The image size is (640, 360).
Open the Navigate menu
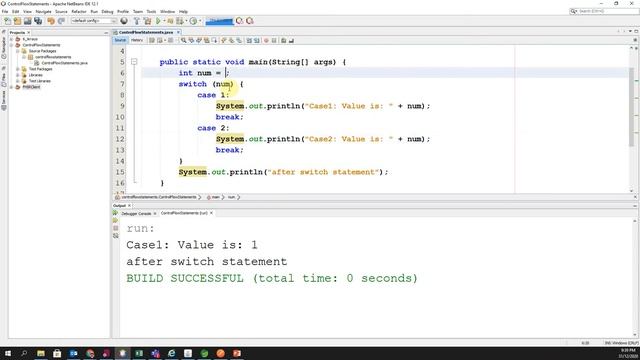click(x=44, y=11)
